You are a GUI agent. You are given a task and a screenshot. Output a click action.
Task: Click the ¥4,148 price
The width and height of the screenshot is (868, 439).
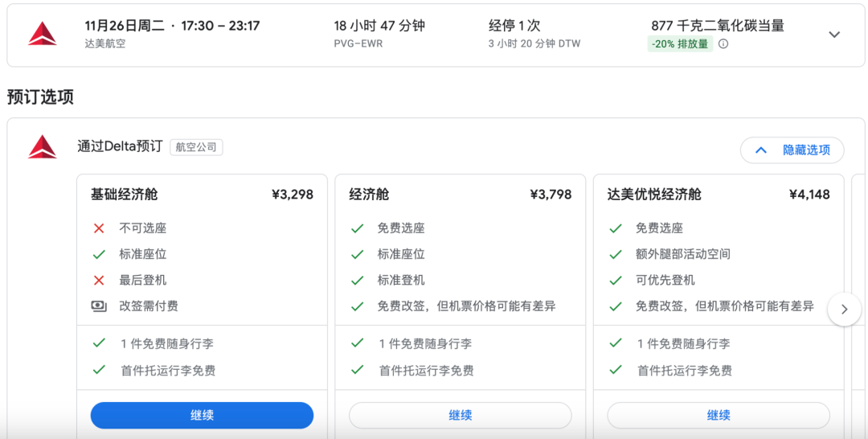pos(809,195)
